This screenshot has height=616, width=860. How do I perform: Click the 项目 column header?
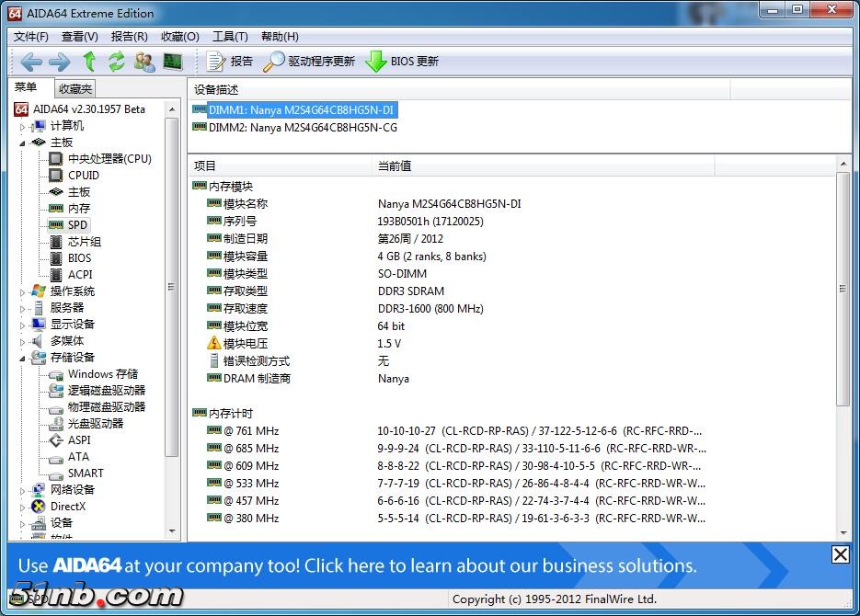coord(280,165)
